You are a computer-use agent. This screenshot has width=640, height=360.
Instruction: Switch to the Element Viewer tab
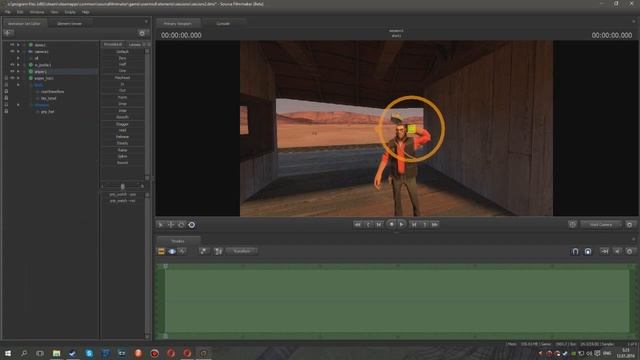[69, 24]
